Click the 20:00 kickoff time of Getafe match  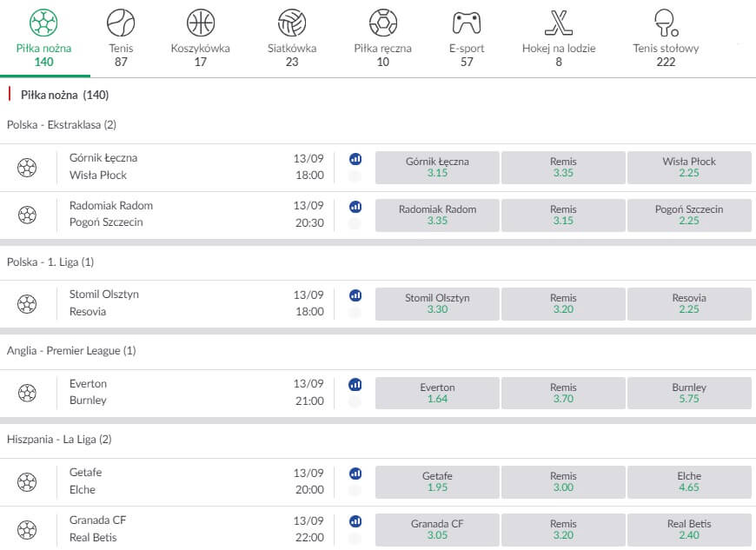(309, 490)
